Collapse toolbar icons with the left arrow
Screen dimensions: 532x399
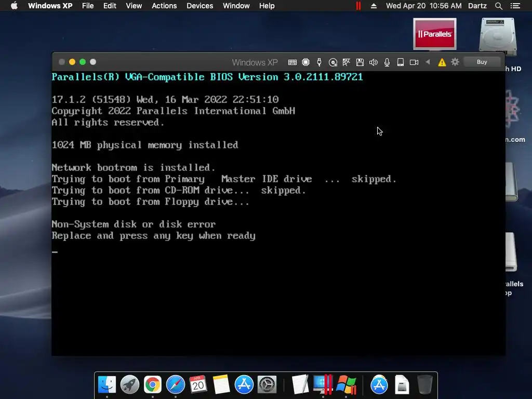pos(428,62)
